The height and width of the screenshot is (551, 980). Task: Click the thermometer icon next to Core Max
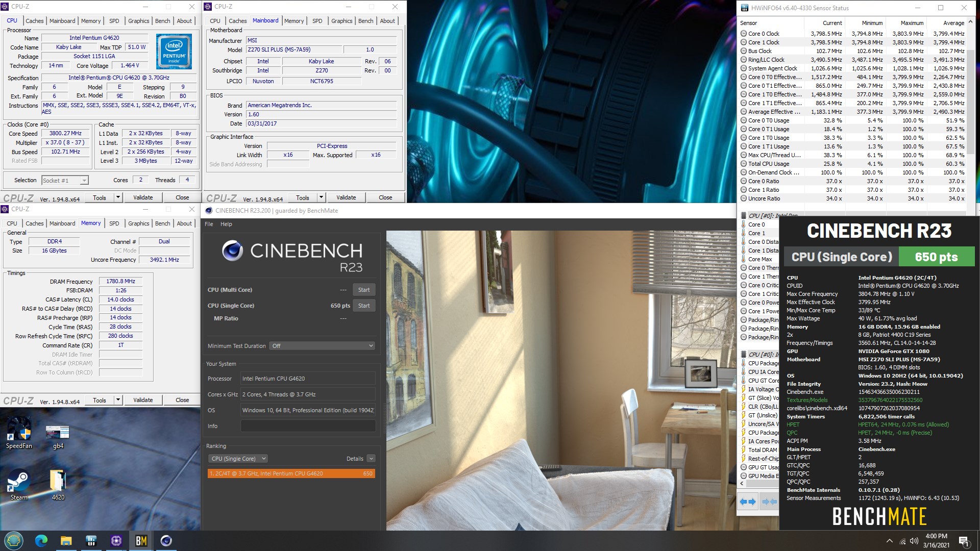(744, 259)
